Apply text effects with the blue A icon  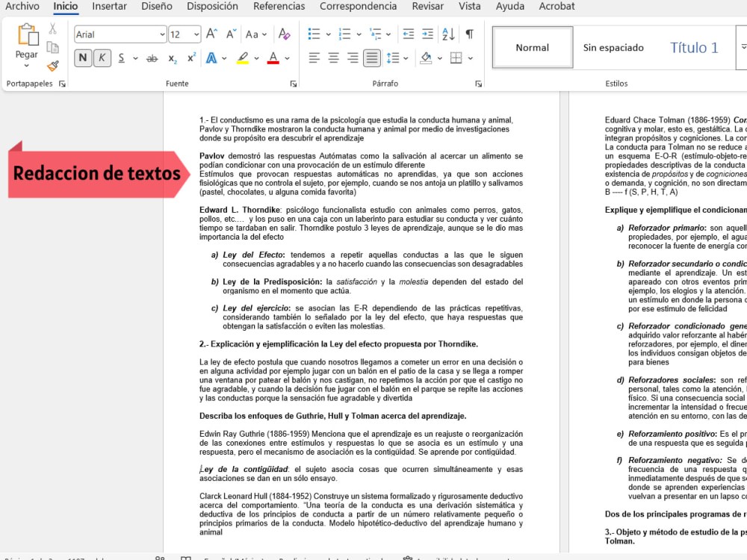coord(211,58)
